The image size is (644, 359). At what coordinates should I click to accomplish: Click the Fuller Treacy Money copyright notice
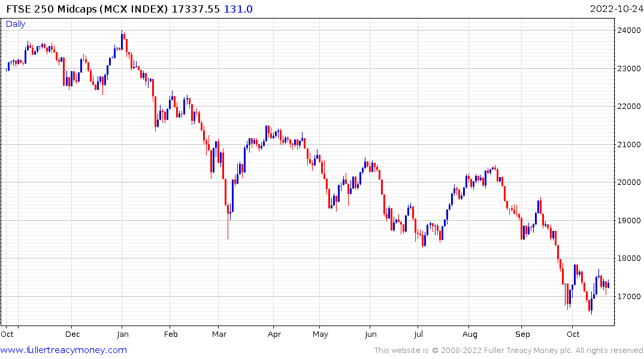tap(509, 350)
